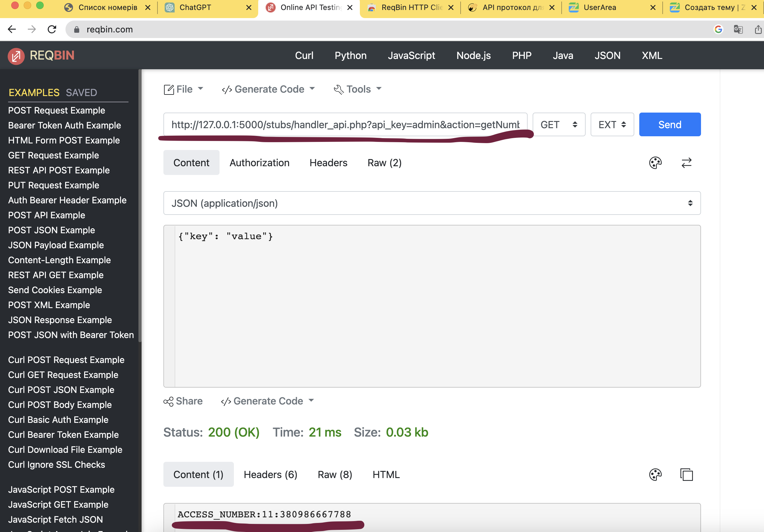
Task: Click the Google Translate icon in address bar
Action: pos(738,30)
